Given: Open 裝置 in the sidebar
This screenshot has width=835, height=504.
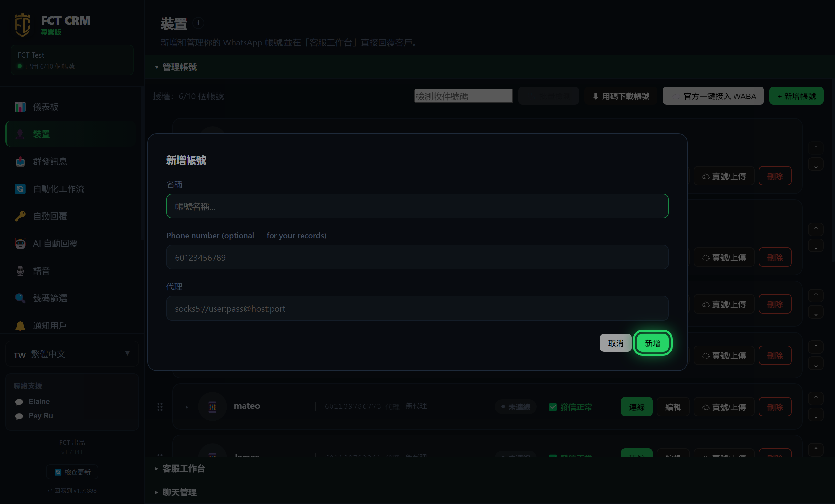Looking at the screenshot, I should coord(71,134).
